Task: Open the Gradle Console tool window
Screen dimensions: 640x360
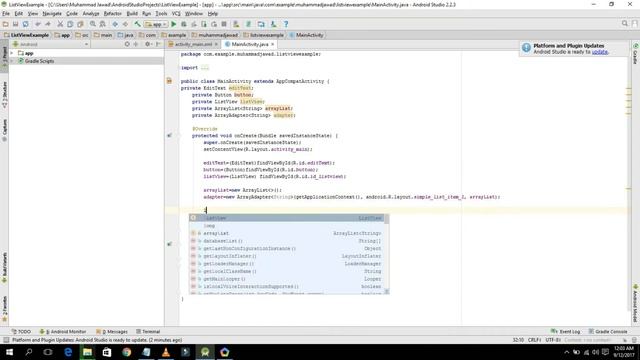Action: point(608,331)
